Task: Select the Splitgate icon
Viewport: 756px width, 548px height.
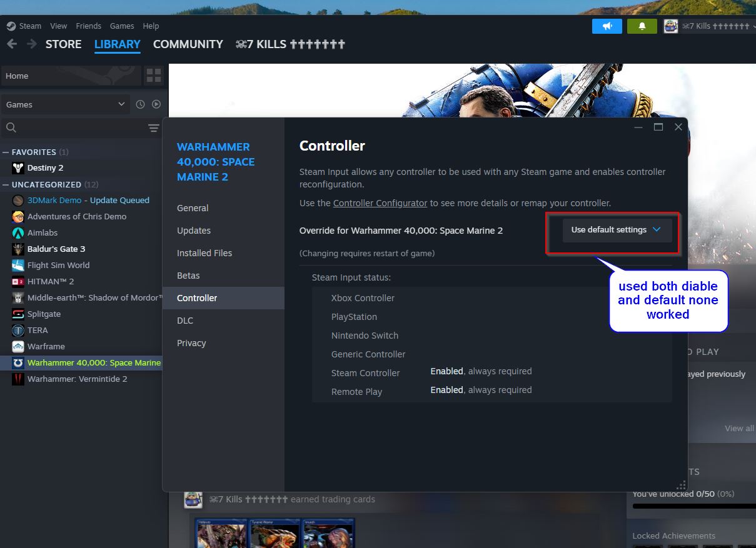Action: (x=18, y=314)
